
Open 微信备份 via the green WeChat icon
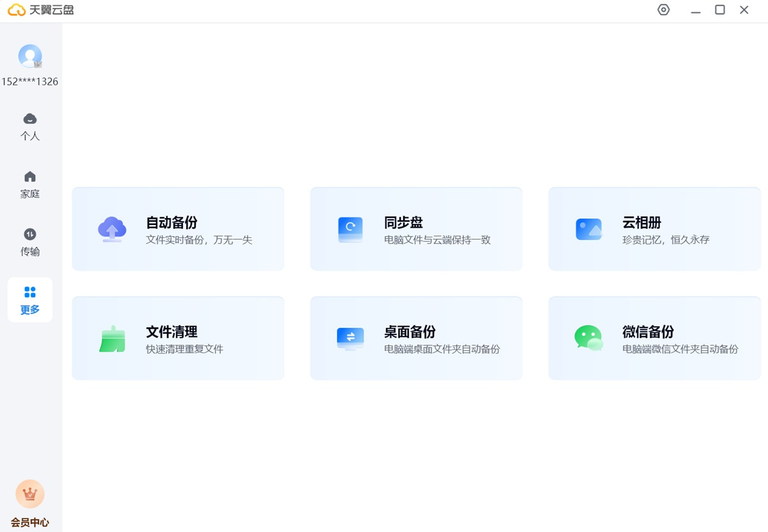[x=588, y=338]
